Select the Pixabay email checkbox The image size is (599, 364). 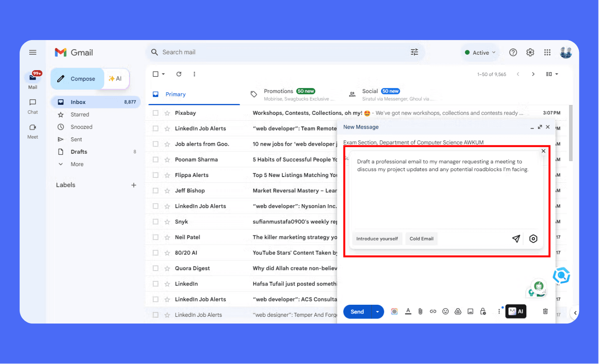coord(155,113)
